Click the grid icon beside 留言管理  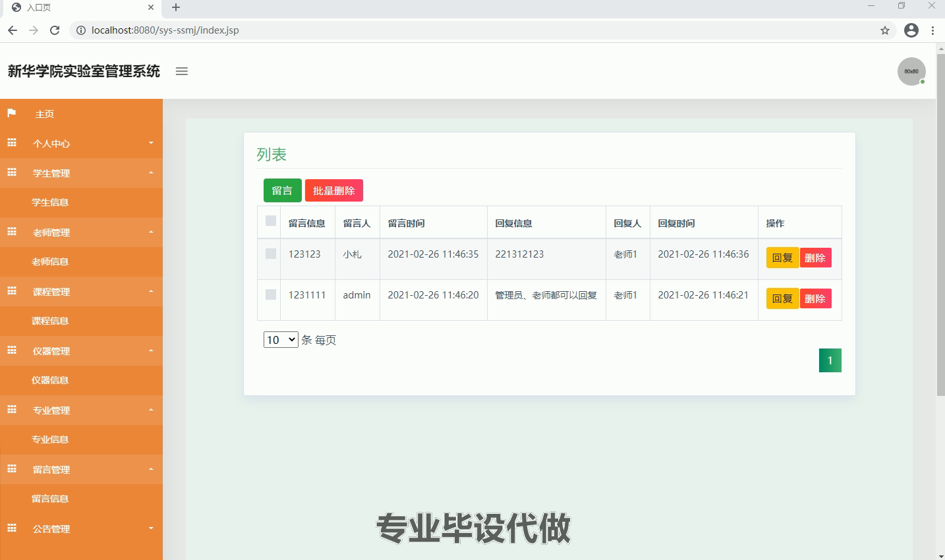[11, 469]
